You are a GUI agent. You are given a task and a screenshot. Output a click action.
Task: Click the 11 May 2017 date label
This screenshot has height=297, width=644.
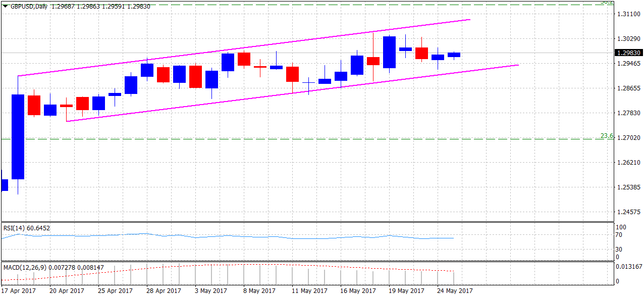click(310, 291)
